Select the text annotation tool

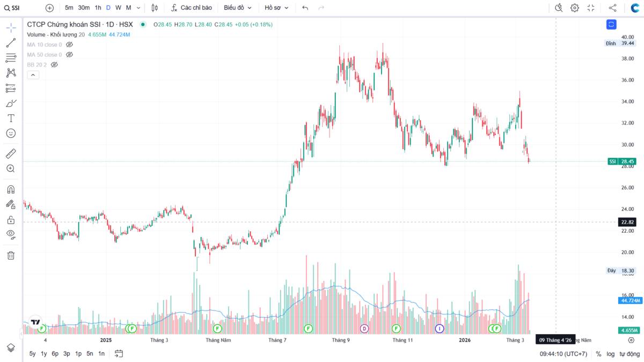click(x=11, y=118)
